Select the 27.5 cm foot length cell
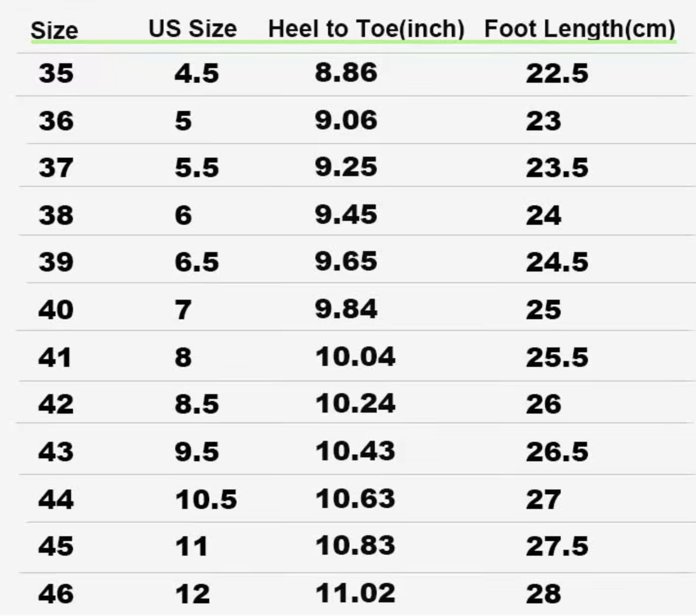 (557, 546)
